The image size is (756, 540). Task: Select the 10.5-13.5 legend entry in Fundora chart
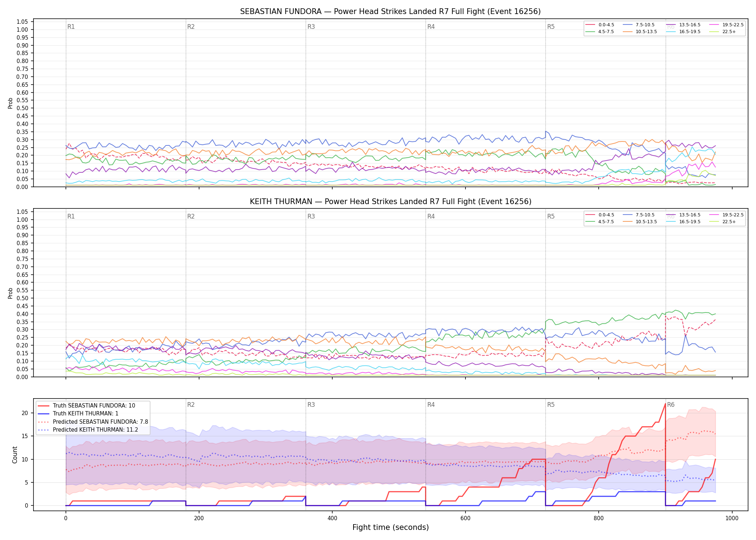[x=640, y=32]
